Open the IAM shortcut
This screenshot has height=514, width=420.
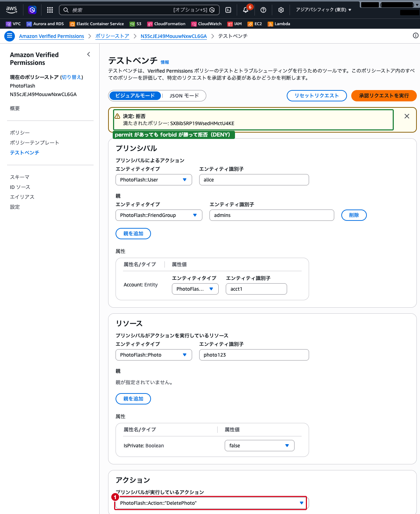(x=235, y=24)
